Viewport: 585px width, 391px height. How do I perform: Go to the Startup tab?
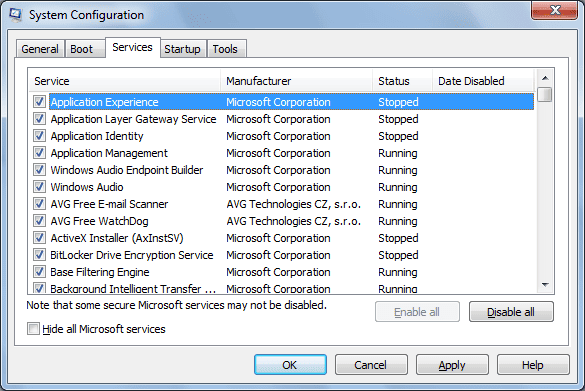coord(183,49)
